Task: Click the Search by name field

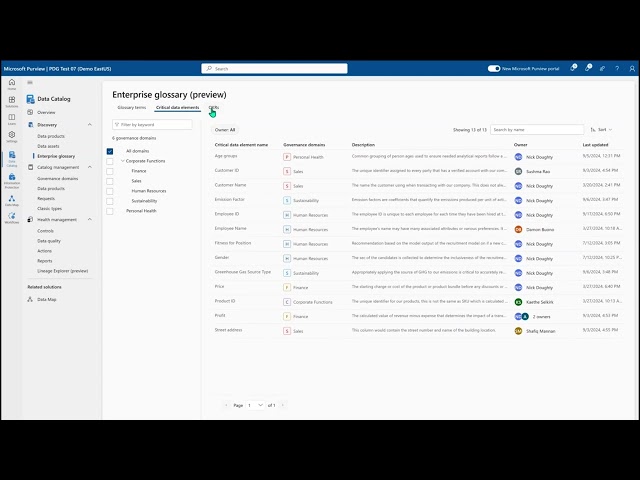Action: [x=537, y=130]
